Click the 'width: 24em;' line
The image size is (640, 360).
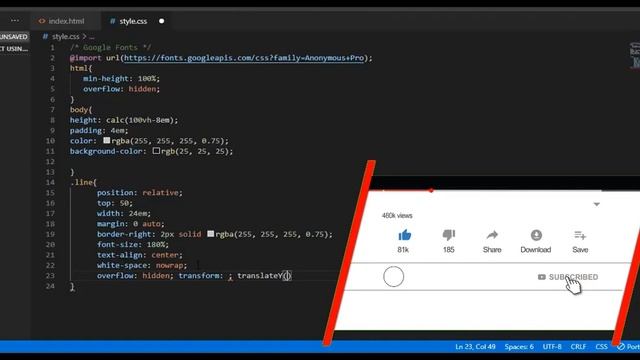(124, 213)
